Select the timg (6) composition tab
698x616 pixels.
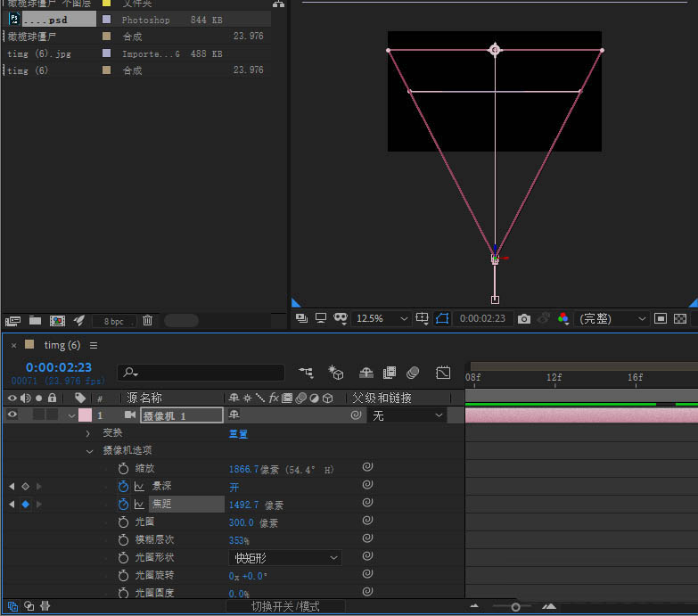pos(62,345)
